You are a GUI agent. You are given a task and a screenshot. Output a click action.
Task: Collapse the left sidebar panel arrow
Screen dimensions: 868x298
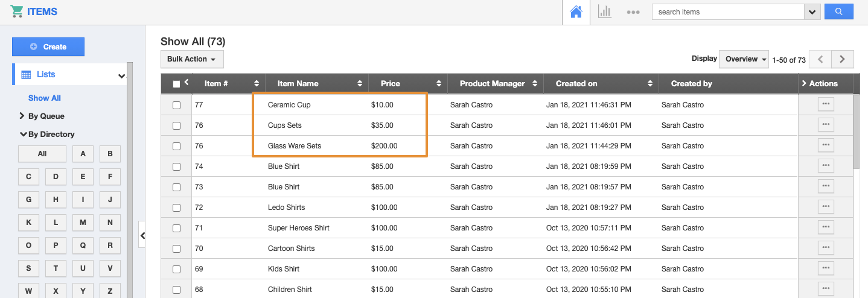(x=142, y=235)
